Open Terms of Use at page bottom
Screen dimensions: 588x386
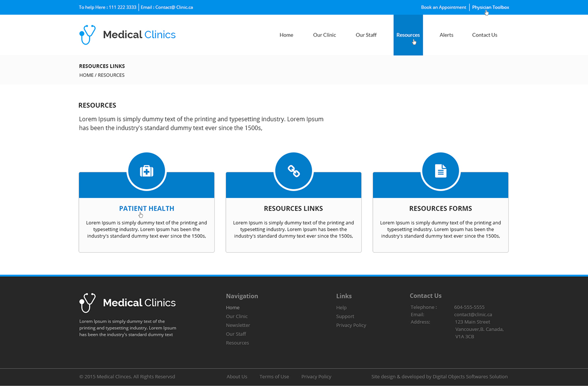point(274,376)
